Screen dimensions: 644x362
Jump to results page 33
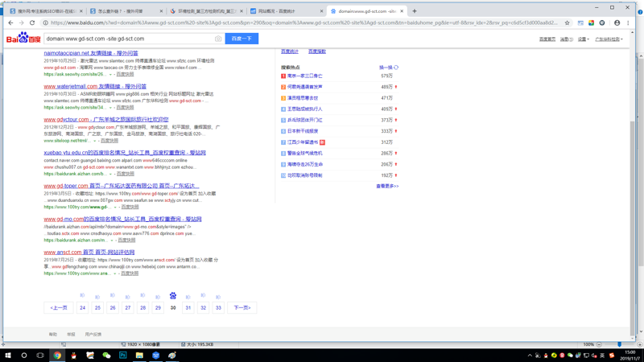click(218, 307)
